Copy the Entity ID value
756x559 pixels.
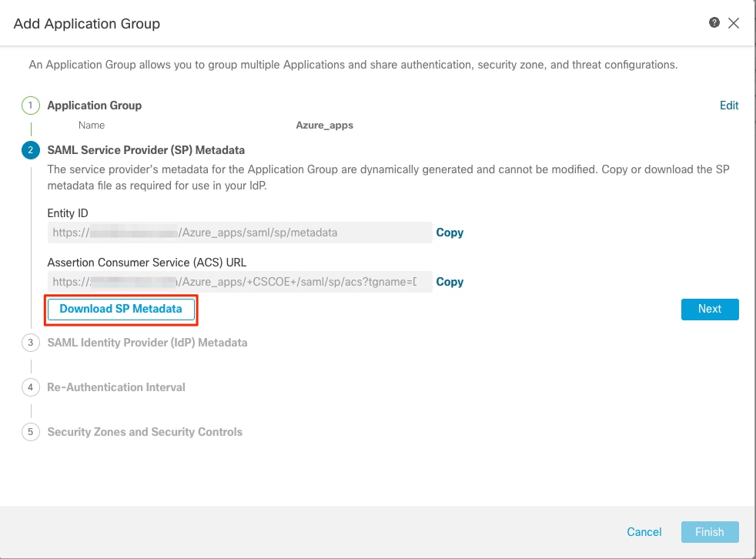pos(450,233)
